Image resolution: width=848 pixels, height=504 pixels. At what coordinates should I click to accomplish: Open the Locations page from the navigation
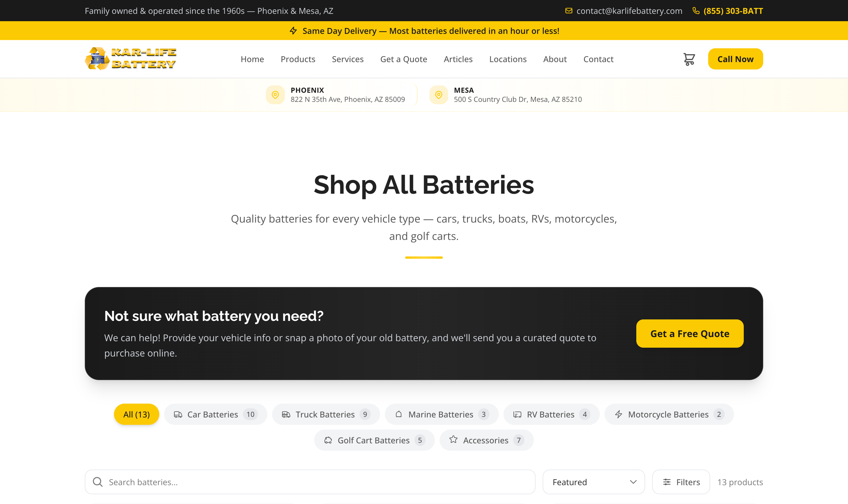[508, 59]
